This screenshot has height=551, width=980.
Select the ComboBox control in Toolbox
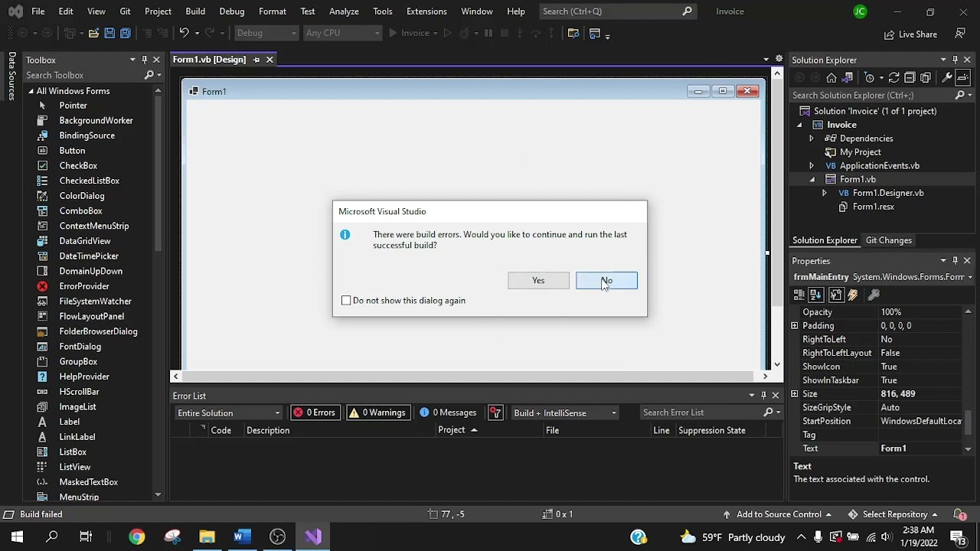click(80, 211)
